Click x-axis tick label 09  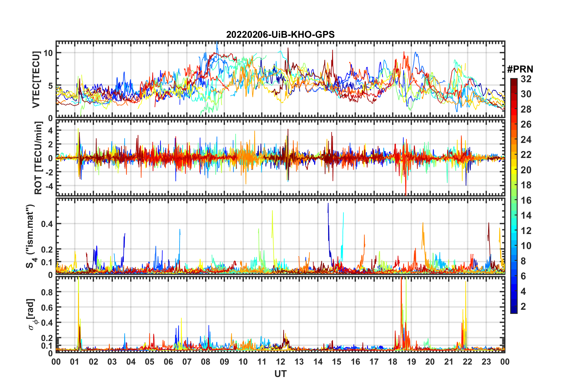pos(224,362)
